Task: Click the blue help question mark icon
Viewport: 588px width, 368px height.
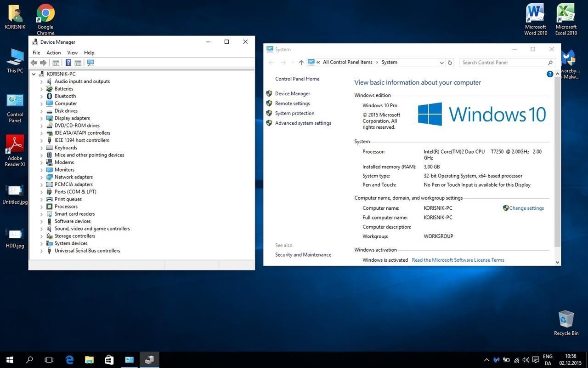Action: [550, 74]
